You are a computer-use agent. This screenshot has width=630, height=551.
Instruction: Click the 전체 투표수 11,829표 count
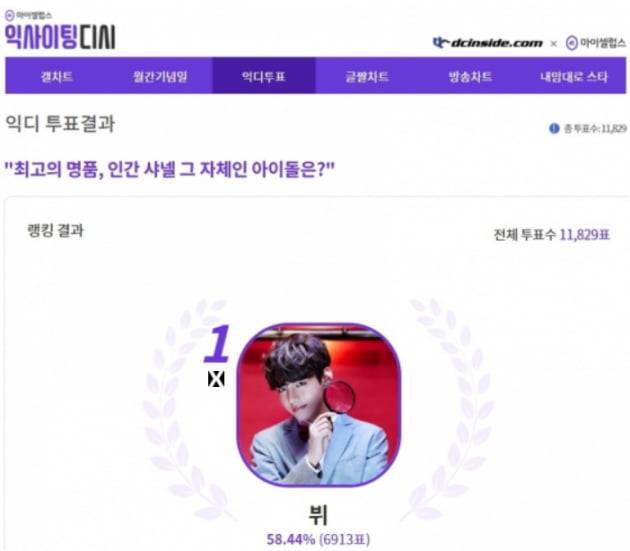coord(552,235)
